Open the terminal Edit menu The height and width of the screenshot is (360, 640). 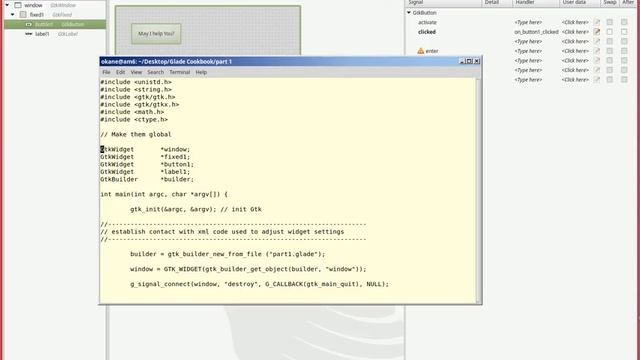click(120, 72)
